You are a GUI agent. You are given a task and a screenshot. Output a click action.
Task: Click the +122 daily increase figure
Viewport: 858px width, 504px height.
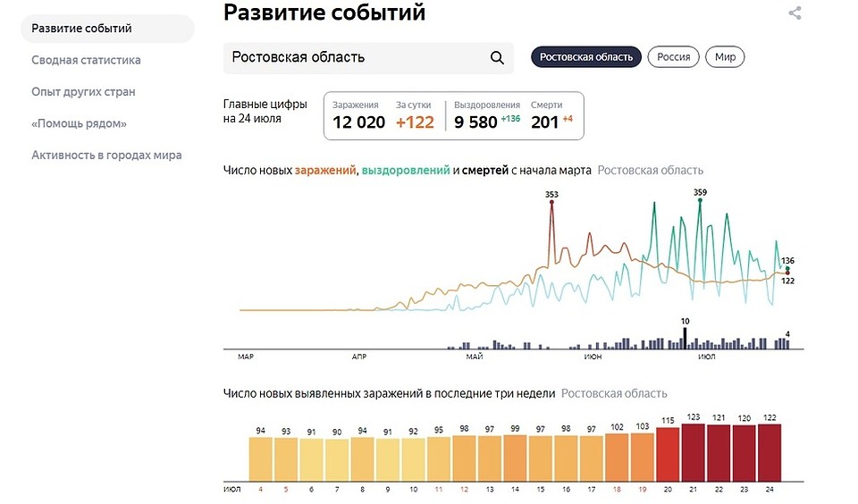point(415,122)
